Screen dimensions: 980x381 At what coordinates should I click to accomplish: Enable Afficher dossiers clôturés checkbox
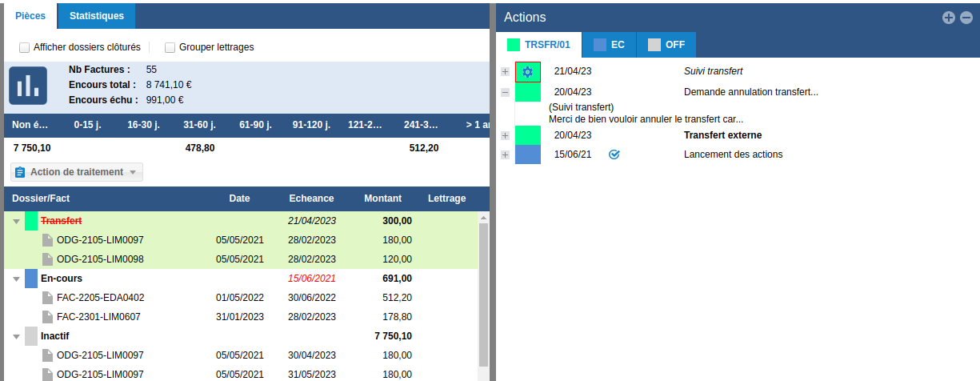[25, 47]
